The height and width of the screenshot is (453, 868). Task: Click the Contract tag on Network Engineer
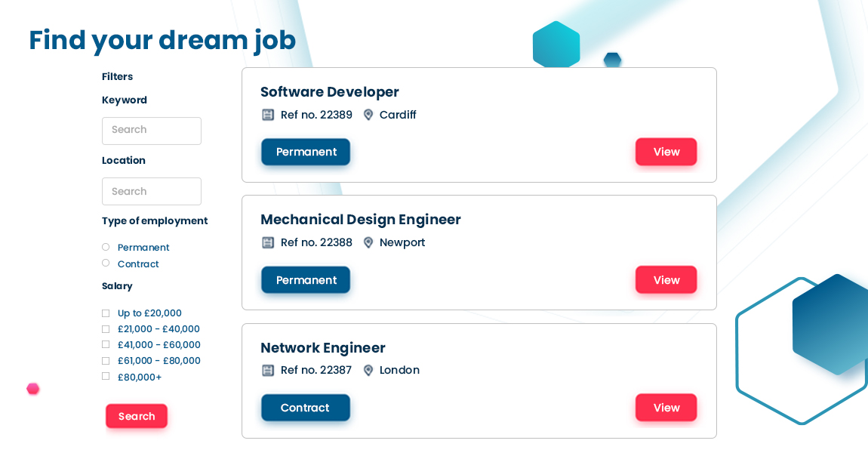coord(305,408)
